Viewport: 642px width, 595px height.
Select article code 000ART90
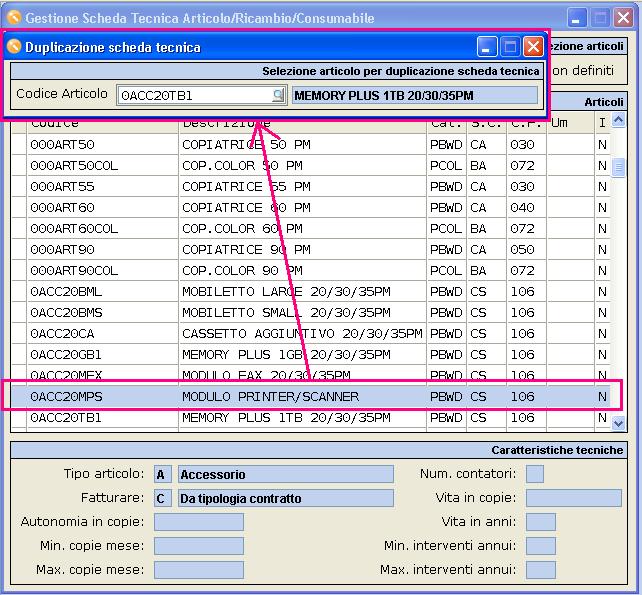62,249
